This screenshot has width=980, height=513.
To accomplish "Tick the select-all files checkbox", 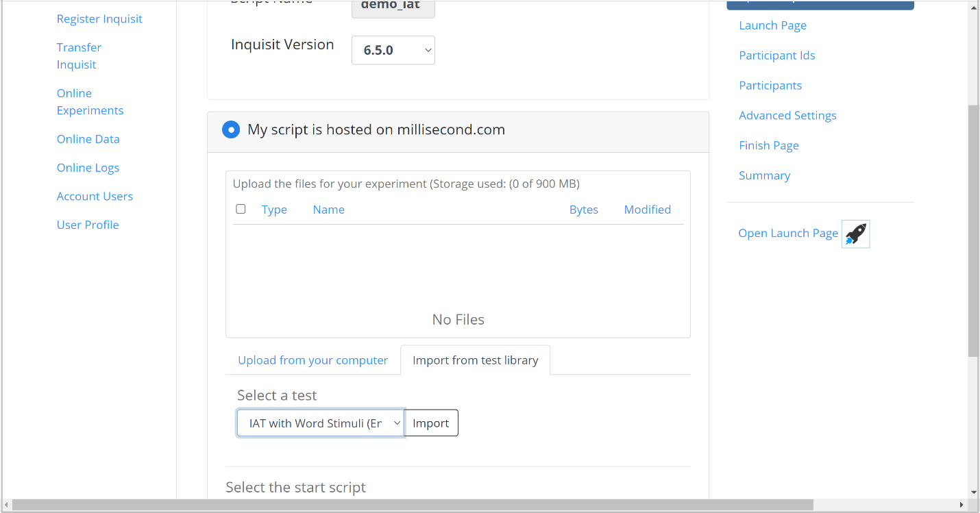I will pyautogui.click(x=241, y=209).
